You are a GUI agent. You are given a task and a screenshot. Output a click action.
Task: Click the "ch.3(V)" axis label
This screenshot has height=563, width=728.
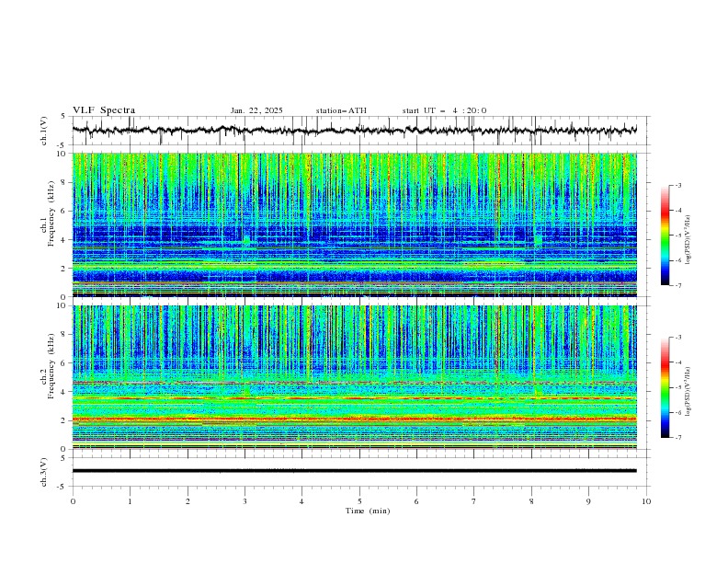tap(44, 472)
